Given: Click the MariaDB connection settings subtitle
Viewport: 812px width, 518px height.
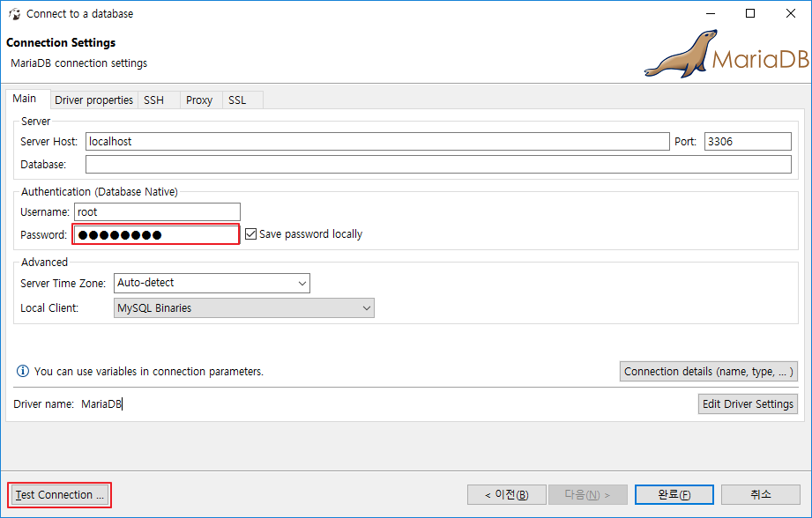Looking at the screenshot, I should coord(78,63).
